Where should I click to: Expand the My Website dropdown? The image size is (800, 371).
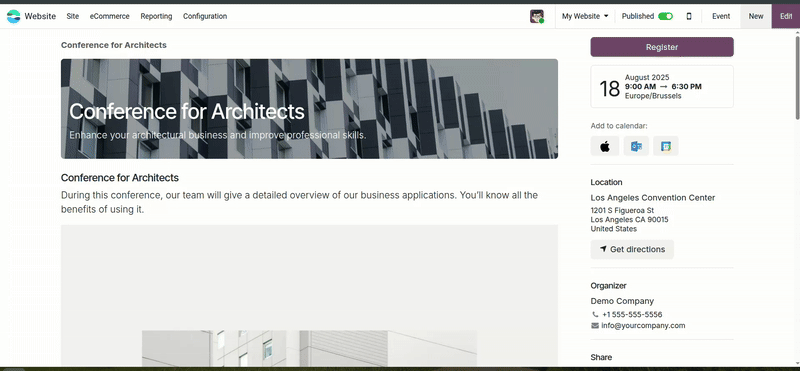[585, 16]
